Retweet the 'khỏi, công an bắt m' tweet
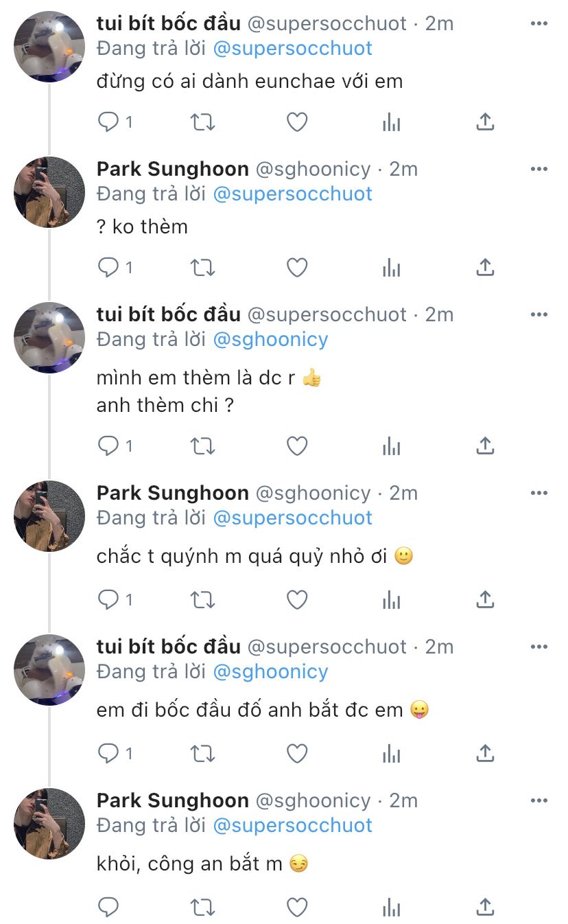The width and height of the screenshot is (568, 924). (x=202, y=908)
